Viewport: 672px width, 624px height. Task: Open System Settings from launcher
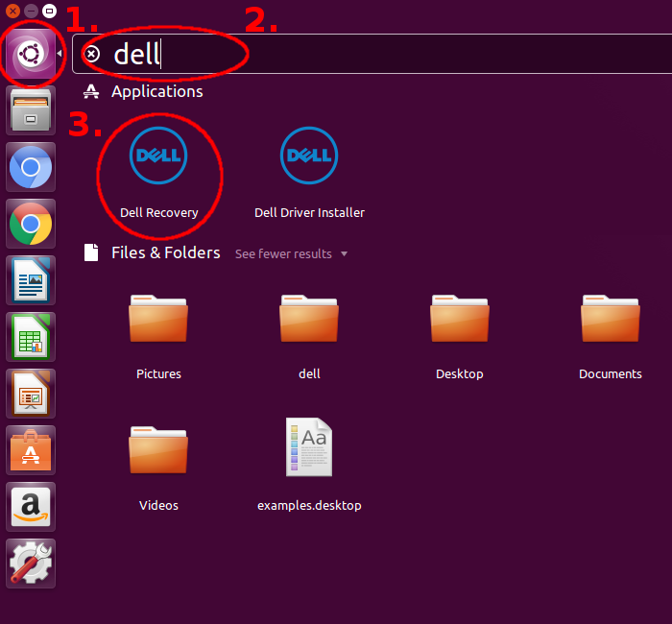pyautogui.click(x=31, y=563)
